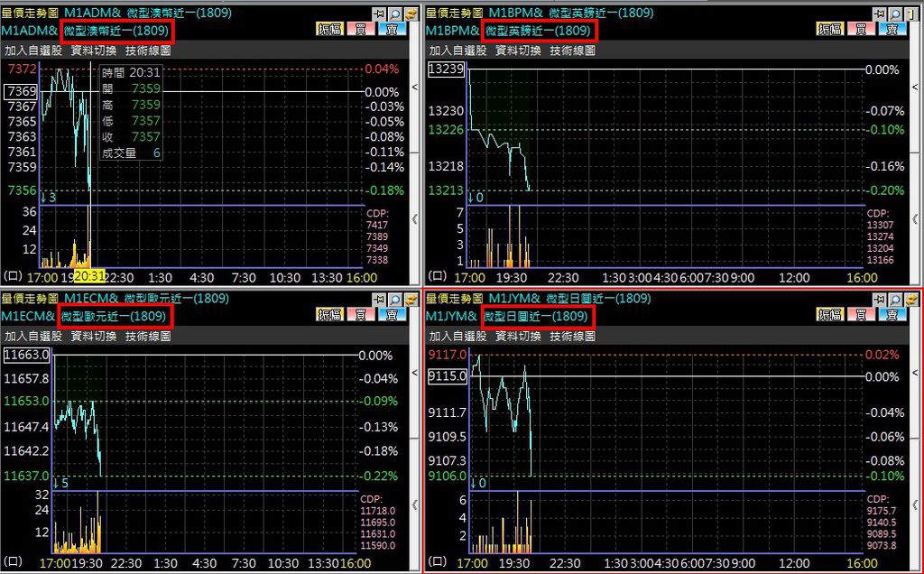Click the boxed 13239 price label
Viewport: 924px width, 574px height.
point(446,69)
